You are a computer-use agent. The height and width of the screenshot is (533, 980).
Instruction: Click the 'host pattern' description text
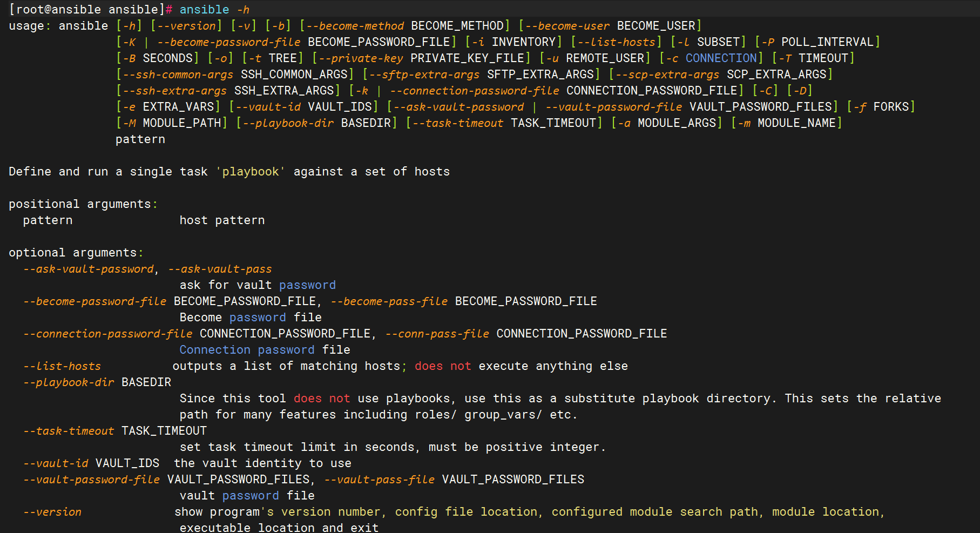pos(222,220)
